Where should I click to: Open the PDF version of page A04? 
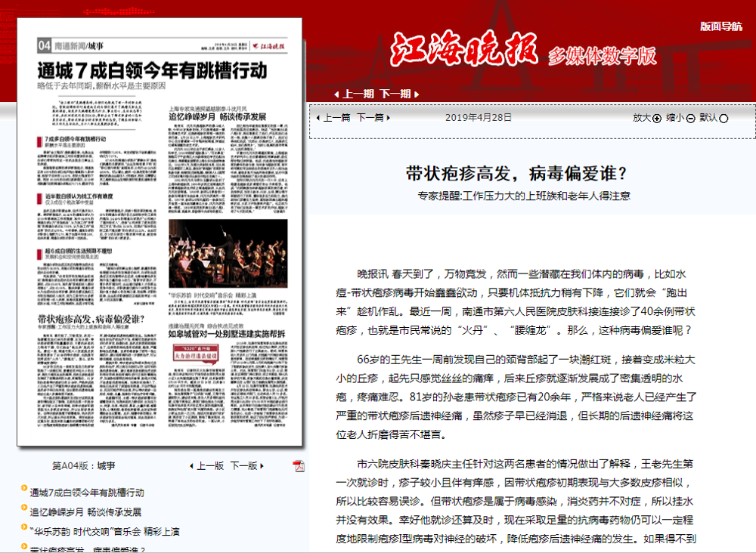click(x=299, y=466)
